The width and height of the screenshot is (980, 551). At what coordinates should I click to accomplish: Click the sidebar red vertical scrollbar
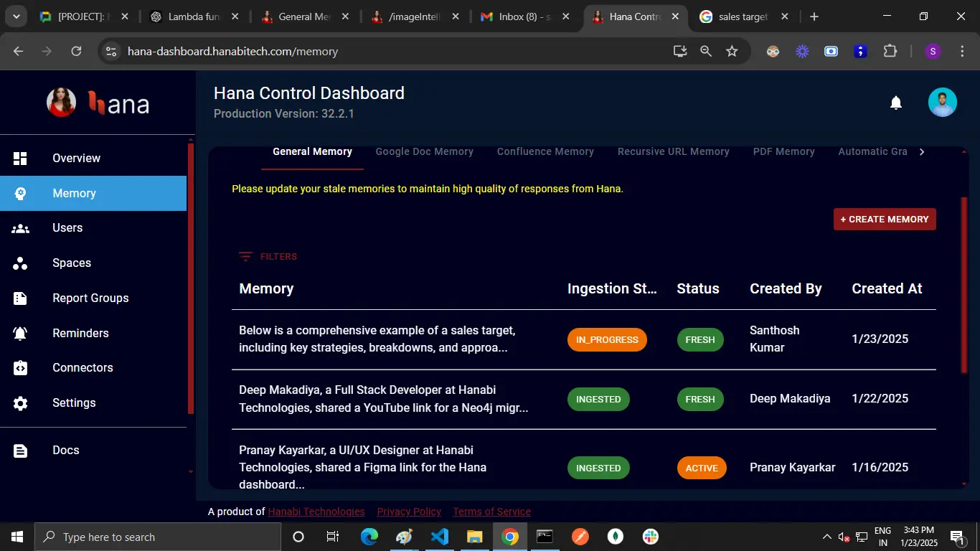tap(190, 278)
